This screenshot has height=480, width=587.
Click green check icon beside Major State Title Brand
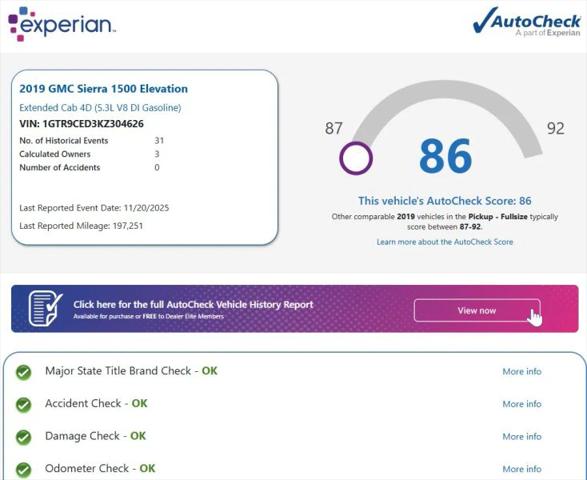click(24, 372)
